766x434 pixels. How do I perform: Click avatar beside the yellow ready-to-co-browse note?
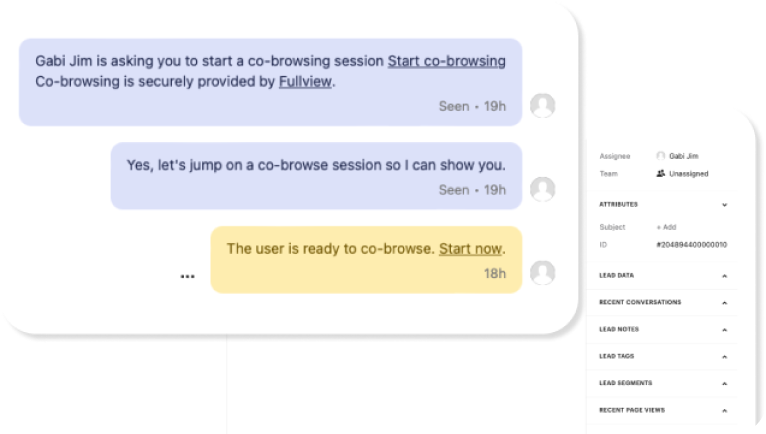[542, 272]
